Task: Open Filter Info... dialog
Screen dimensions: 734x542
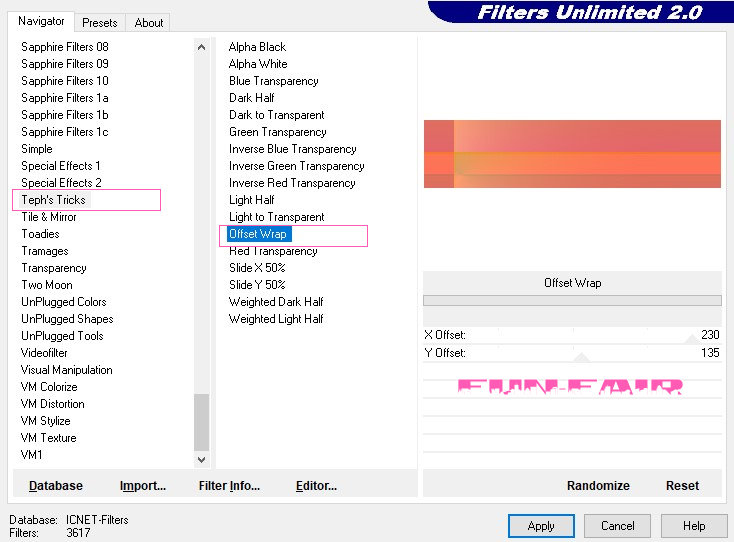Action: coord(229,486)
